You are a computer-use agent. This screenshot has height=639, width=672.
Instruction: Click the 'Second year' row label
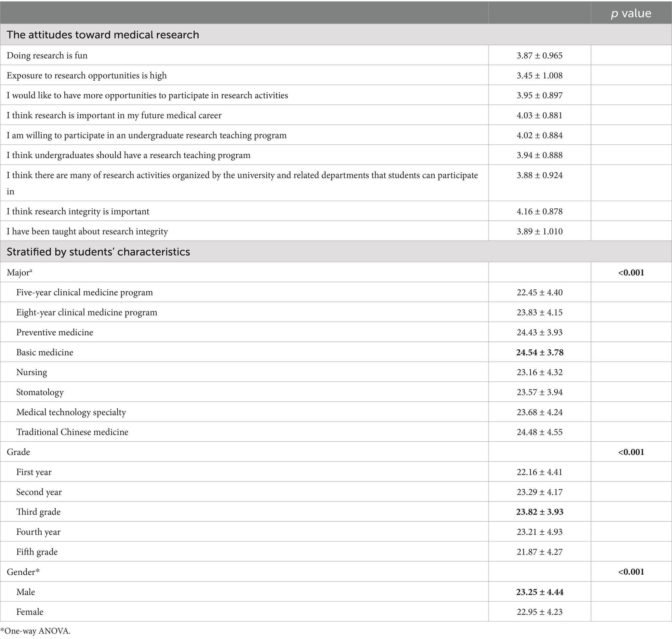point(39,492)
